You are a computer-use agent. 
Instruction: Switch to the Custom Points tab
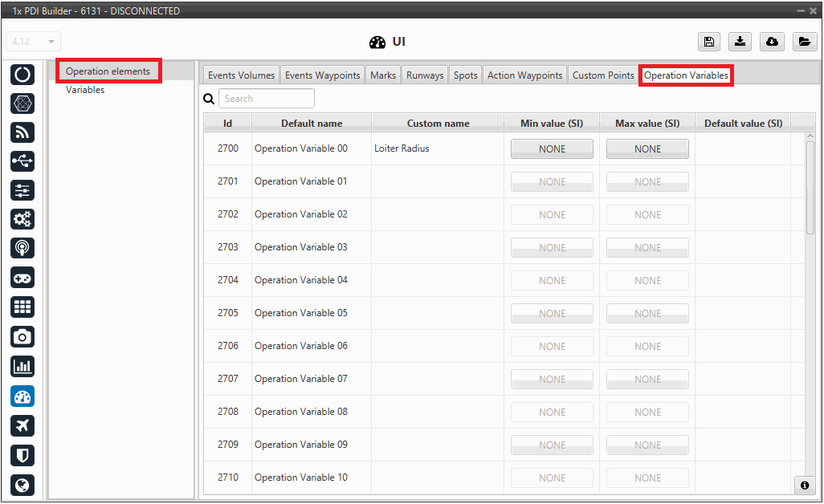point(603,75)
